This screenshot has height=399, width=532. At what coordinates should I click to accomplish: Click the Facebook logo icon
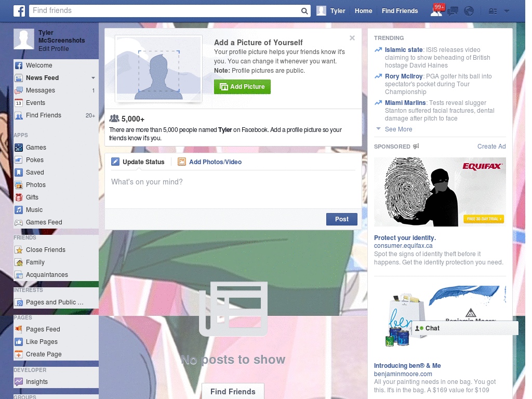click(19, 11)
